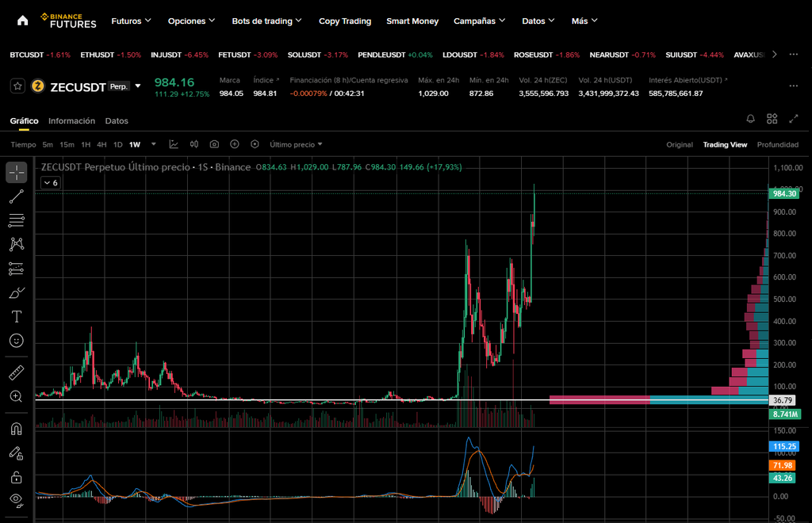Switch to the Datos tab below symbol

[117, 121]
